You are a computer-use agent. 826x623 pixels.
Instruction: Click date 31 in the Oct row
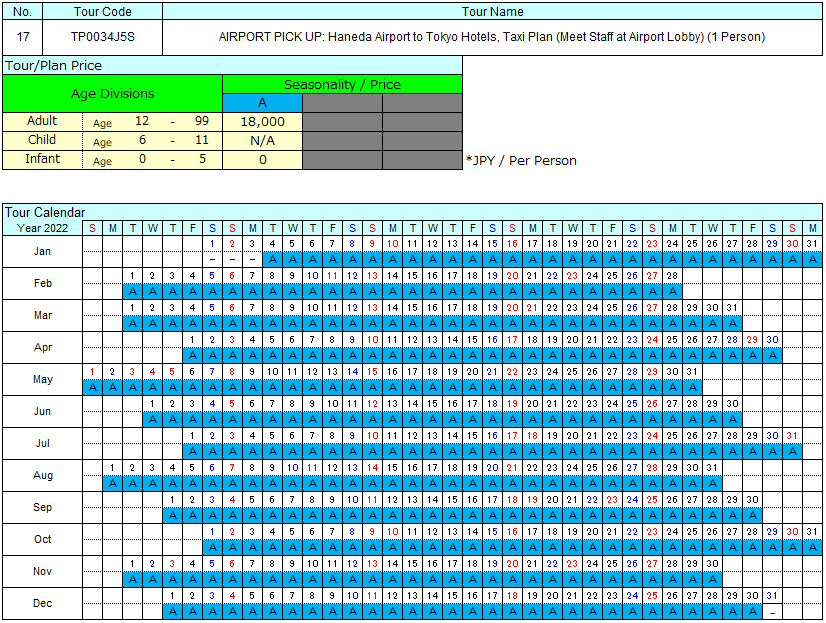(812, 532)
